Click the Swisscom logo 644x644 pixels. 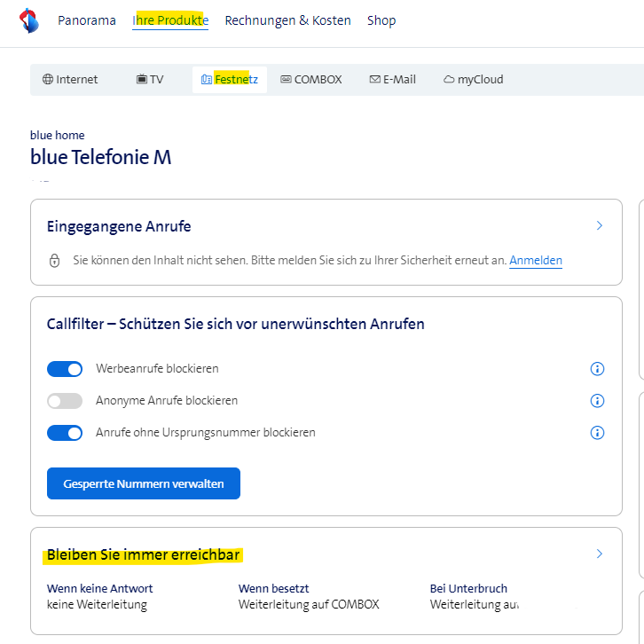click(x=28, y=20)
